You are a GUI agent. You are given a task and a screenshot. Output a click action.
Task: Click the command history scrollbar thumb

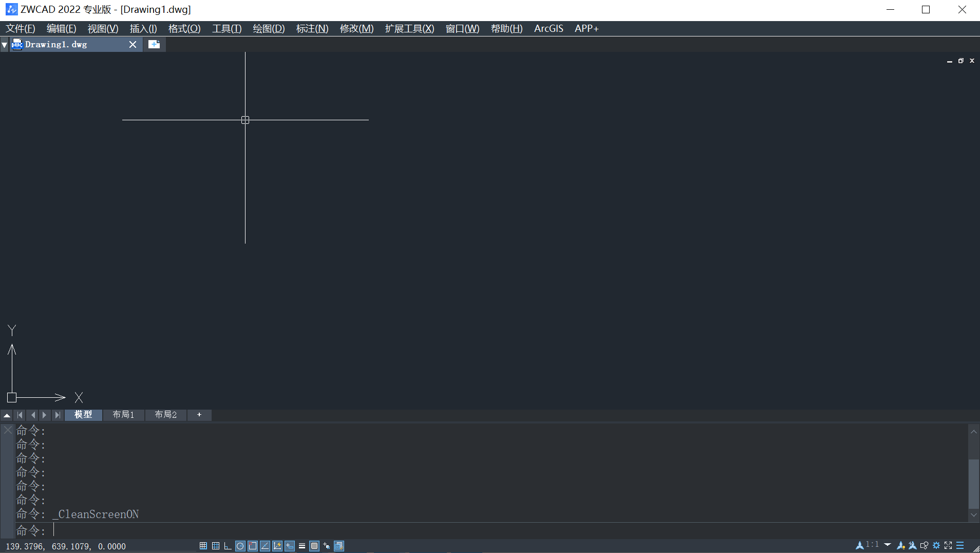click(974, 484)
